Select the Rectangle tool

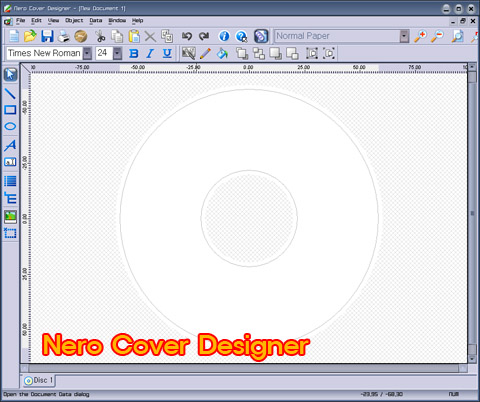point(10,110)
